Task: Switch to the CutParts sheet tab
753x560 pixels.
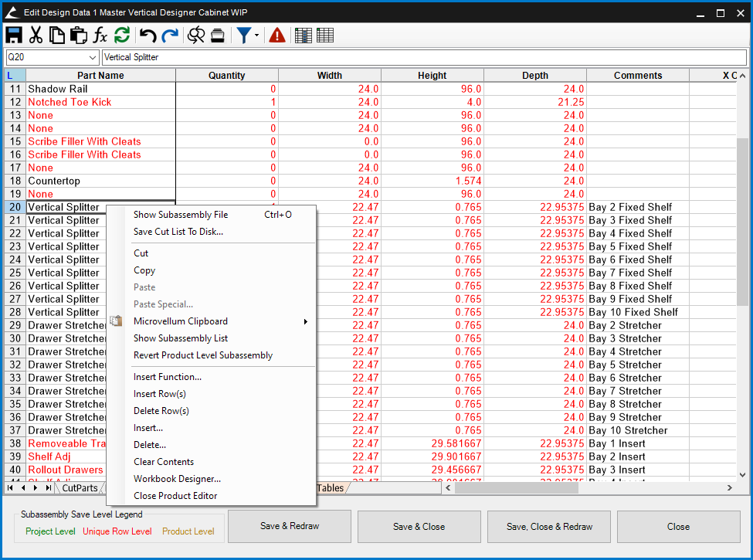Action: (x=80, y=488)
